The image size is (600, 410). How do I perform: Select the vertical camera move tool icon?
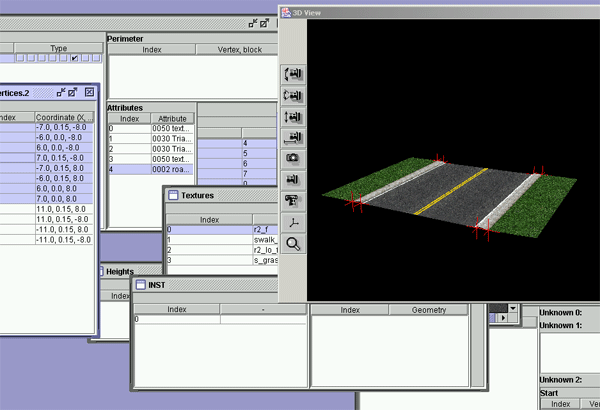coord(295,116)
